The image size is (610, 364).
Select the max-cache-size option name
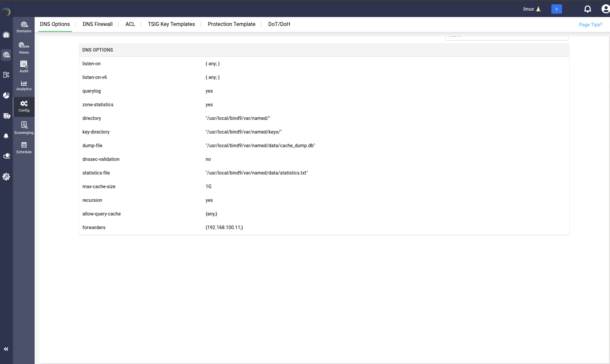point(99,187)
